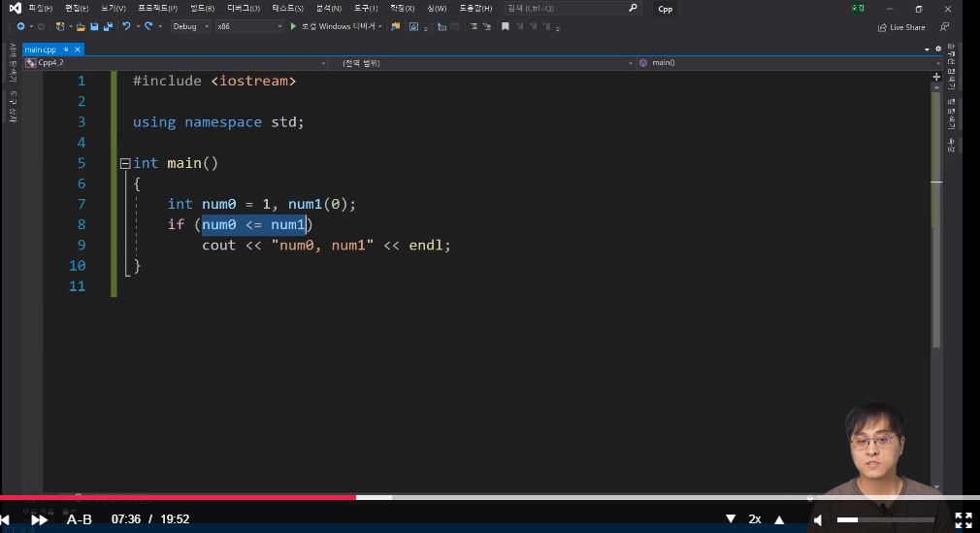Click line number 11

77,286
